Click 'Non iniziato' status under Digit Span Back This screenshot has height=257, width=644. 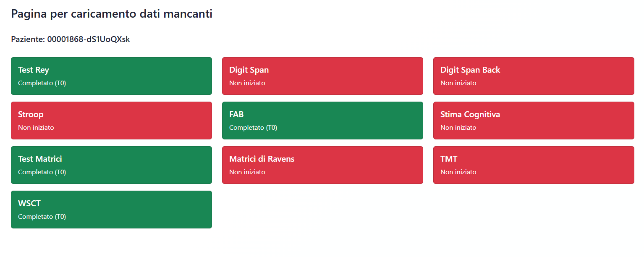click(458, 83)
